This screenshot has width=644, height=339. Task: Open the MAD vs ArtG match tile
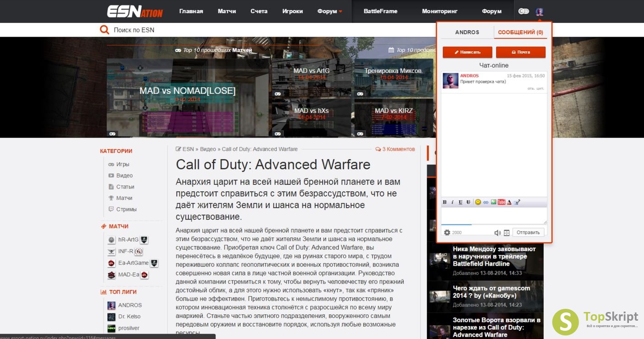[311, 78]
